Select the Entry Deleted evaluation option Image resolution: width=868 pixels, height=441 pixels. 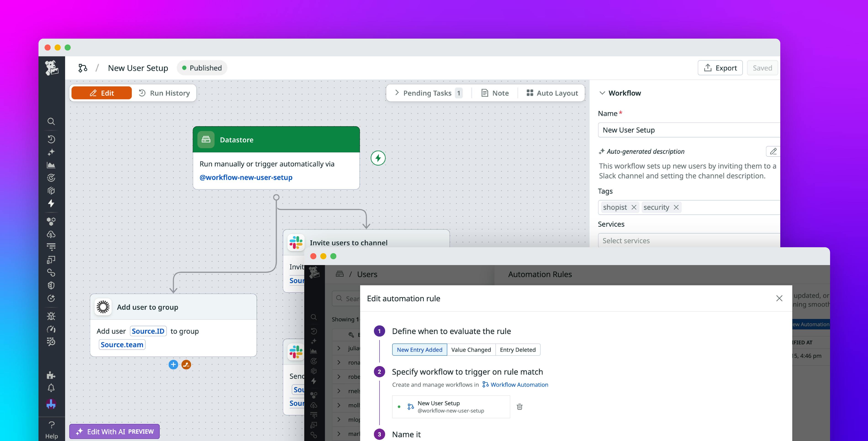click(x=518, y=350)
